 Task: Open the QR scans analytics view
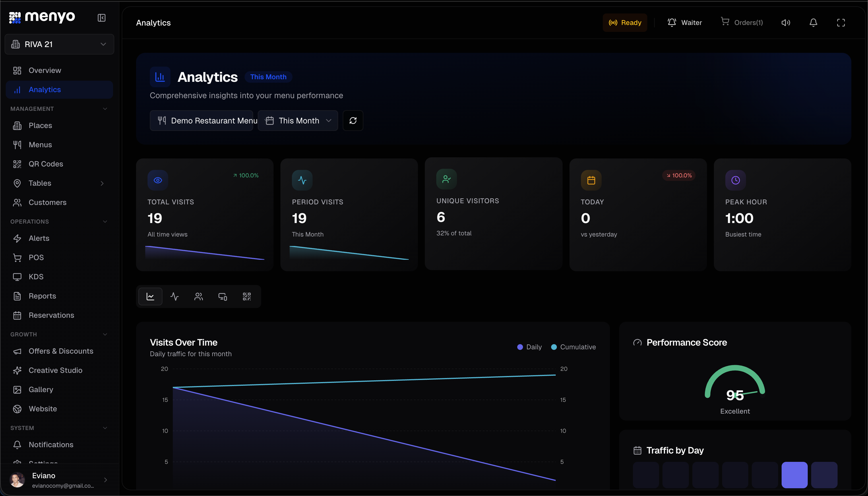point(247,296)
